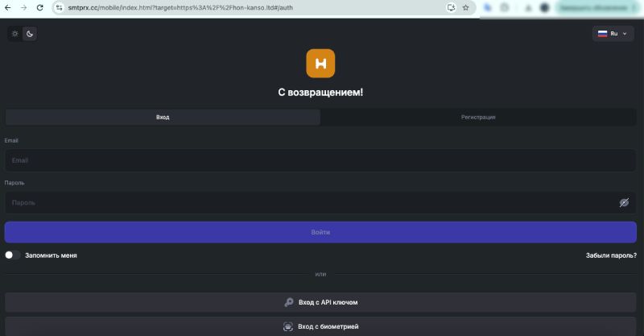
Task: Click the Email field label
Action: (11, 140)
